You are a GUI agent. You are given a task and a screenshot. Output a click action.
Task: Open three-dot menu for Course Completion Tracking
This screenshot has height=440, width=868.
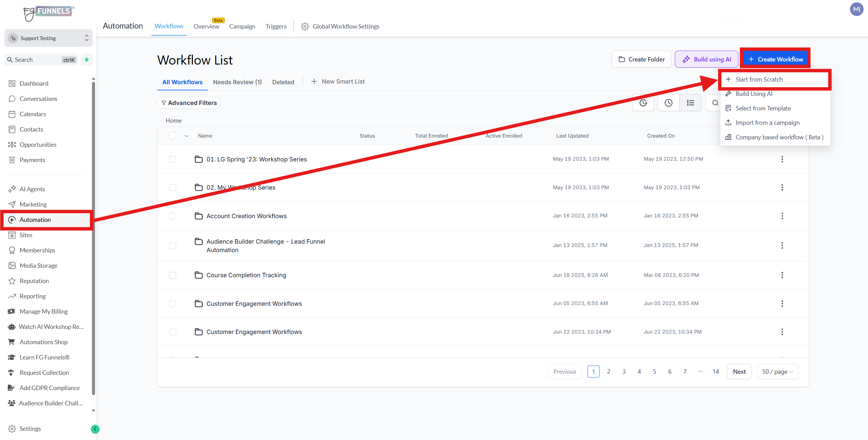tap(782, 275)
